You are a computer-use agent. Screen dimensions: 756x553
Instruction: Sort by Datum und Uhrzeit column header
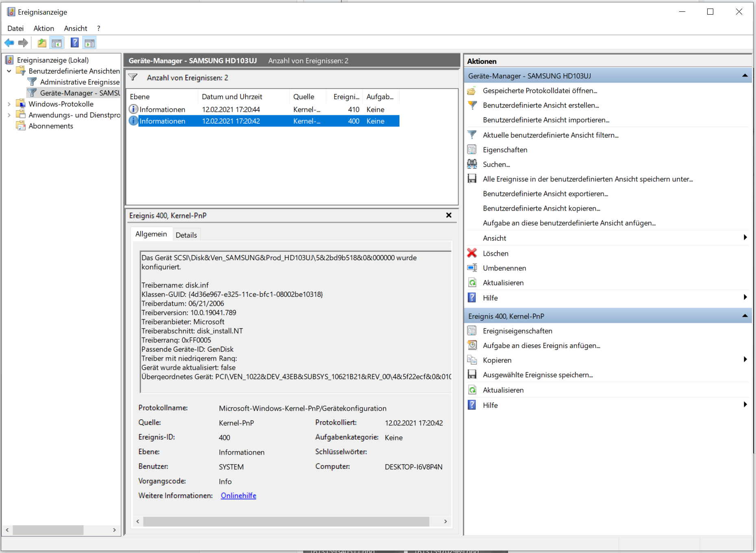coord(244,97)
